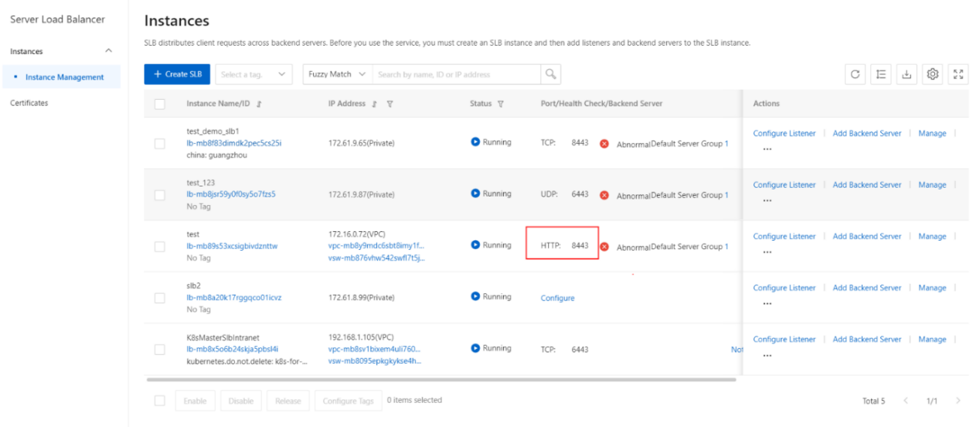This screenshot has height=427, width=980.
Task: Open vswitch link vsw-mb8095epkgkykse4h
Action: [376, 360]
